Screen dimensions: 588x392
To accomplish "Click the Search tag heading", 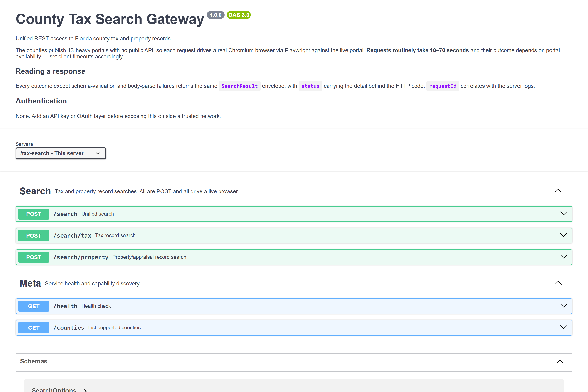I will coord(35,191).
